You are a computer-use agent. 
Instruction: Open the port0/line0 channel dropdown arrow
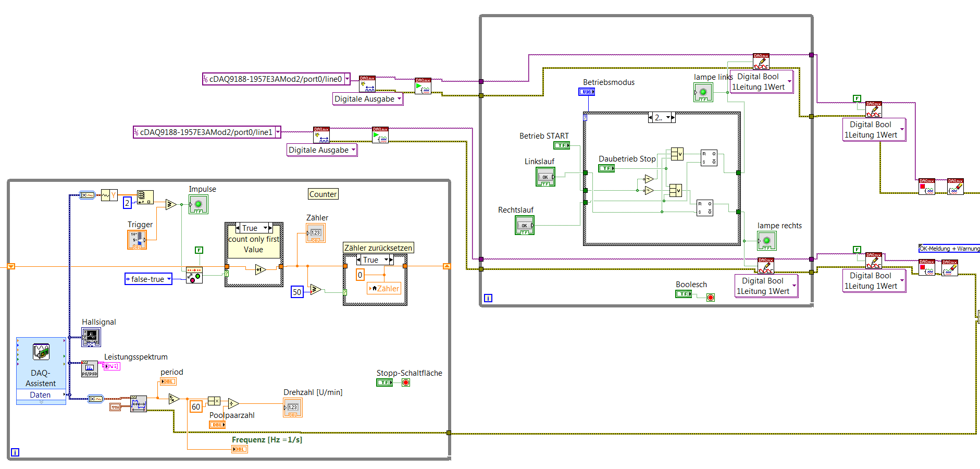347,79
